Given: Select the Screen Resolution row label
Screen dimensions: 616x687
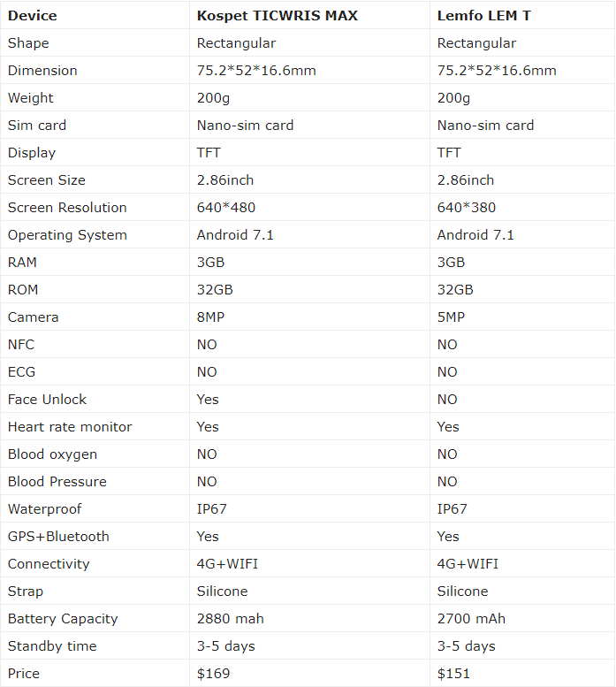Looking at the screenshot, I should click(67, 208).
